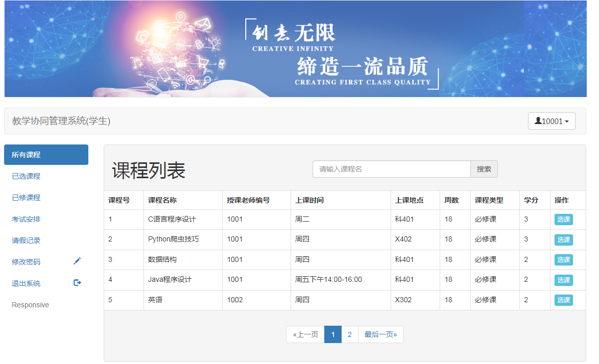
Task: Click the Java程序设计 course name
Action: [170, 280]
